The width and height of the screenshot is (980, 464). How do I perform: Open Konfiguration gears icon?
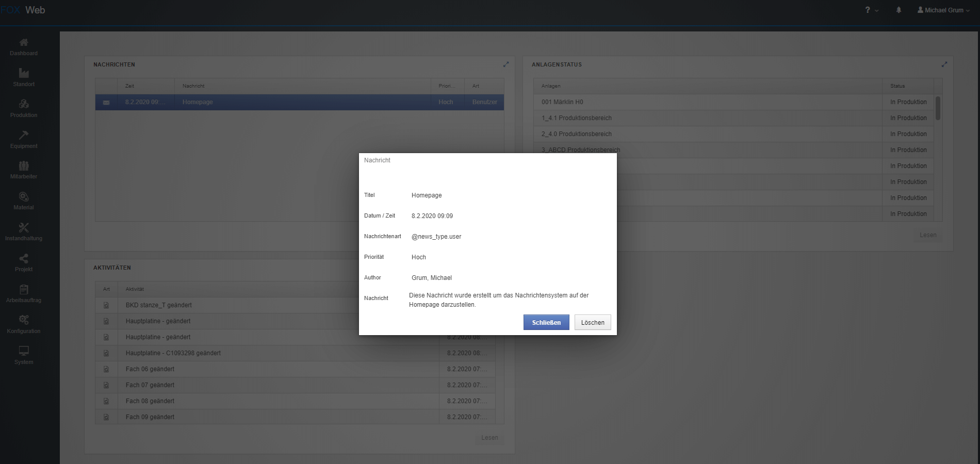click(24, 321)
